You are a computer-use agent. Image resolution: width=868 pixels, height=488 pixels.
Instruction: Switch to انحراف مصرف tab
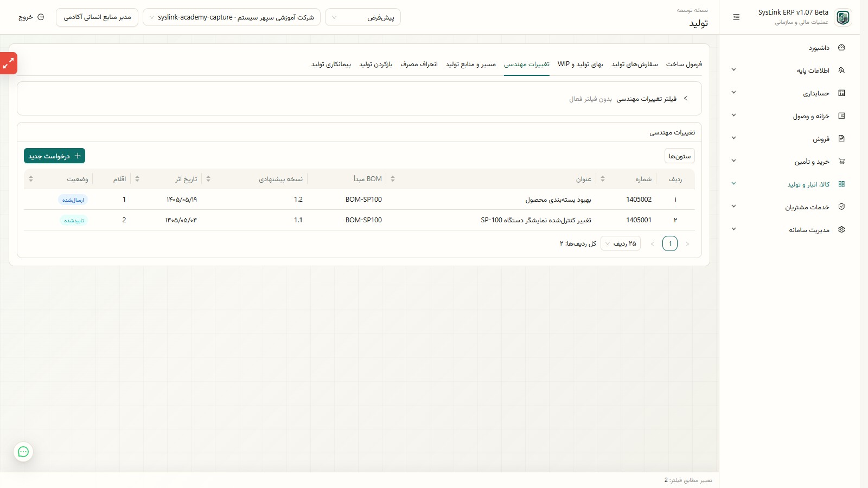[419, 64]
